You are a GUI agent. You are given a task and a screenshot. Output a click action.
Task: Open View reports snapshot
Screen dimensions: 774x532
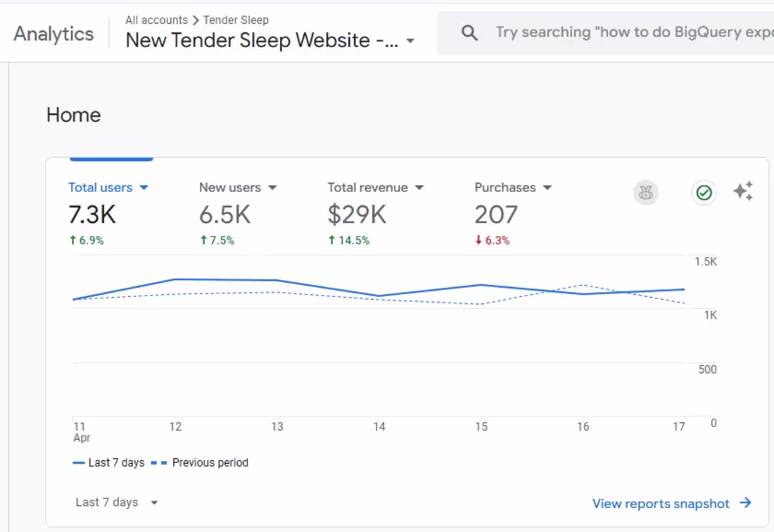pyautogui.click(x=661, y=502)
